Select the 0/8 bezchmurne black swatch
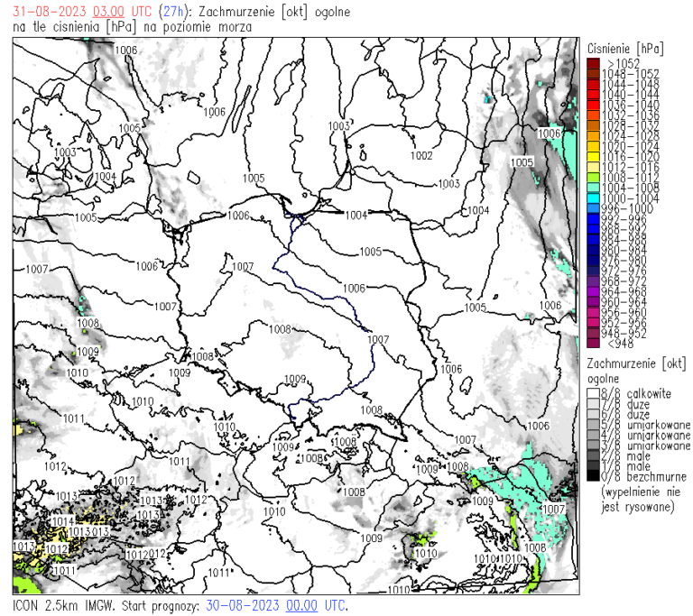The width and height of the screenshot is (693, 616). (593, 476)
